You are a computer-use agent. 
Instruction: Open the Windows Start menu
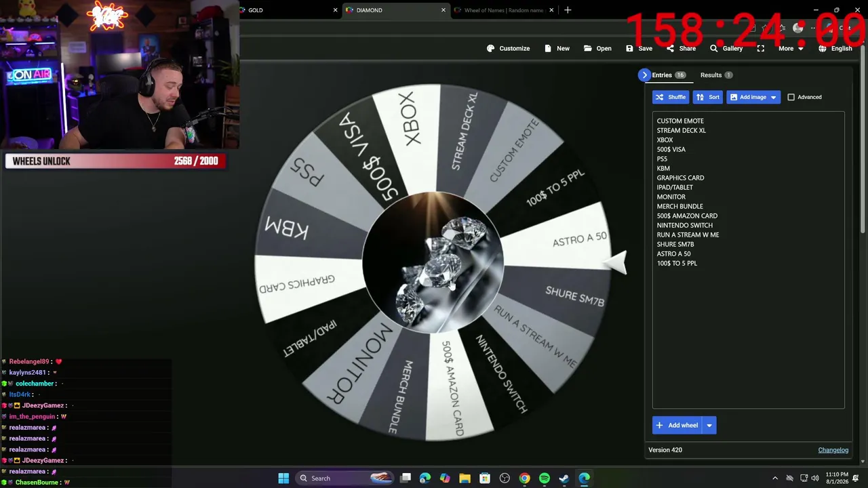(x=283, y=479)
